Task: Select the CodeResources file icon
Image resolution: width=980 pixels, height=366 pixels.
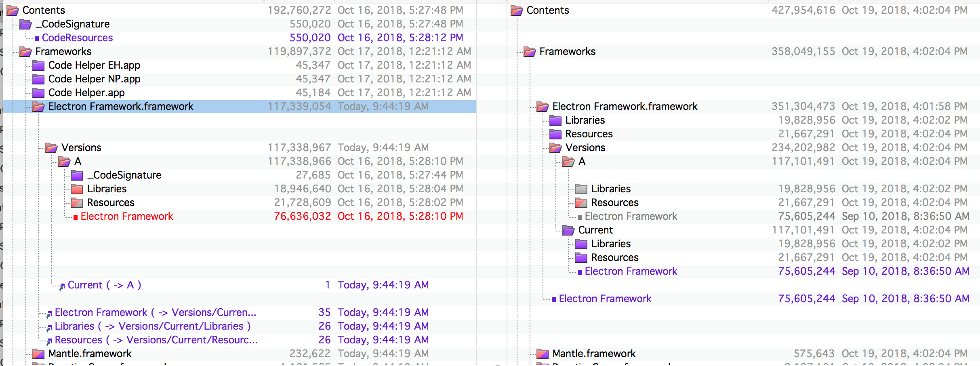Action: (x=38, y=38)
